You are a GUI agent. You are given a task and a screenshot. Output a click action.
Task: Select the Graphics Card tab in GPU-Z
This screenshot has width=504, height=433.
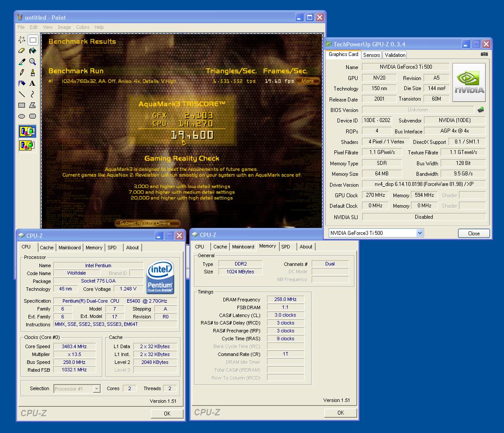343,54
